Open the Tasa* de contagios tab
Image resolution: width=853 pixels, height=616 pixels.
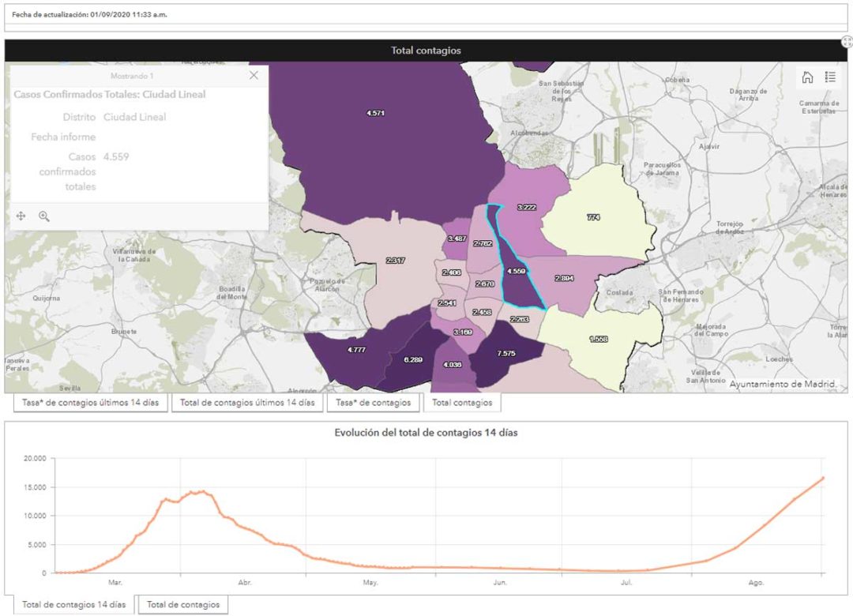coord(373,403)
